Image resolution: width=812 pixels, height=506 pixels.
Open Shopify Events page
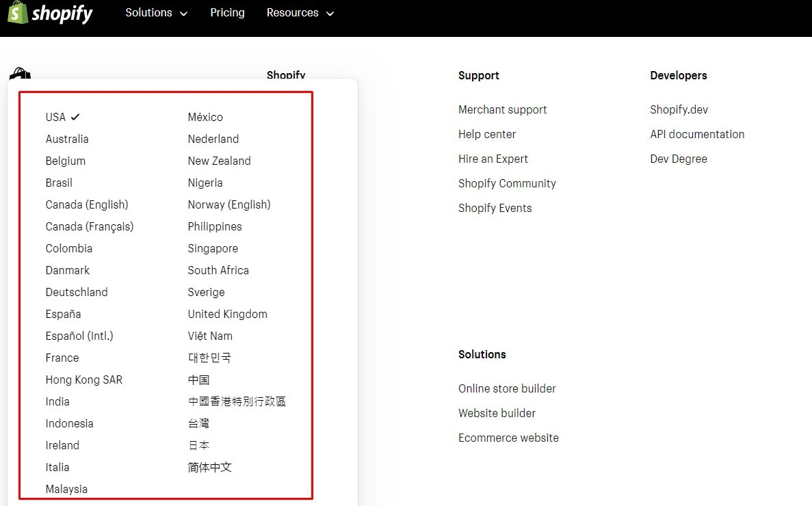pyautogui.click(x=495, y=208)
